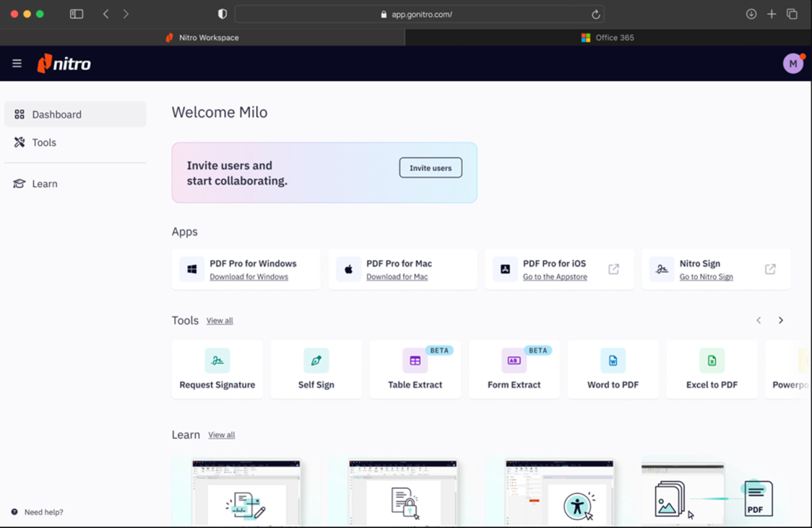Toggle the hamburger navigation menu

point(17,63)
